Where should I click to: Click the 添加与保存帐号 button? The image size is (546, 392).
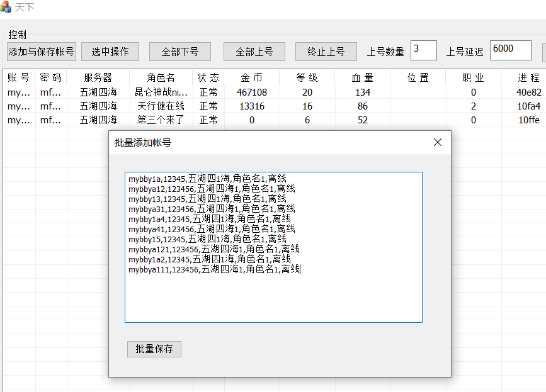point(41,52)
